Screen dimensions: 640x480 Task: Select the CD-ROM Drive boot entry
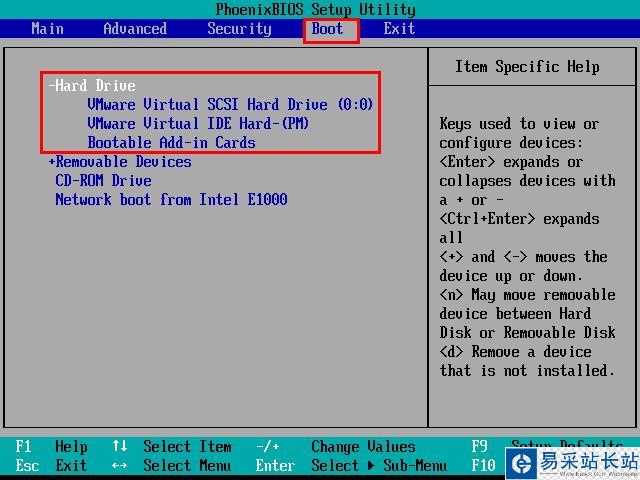coord(103,180)
